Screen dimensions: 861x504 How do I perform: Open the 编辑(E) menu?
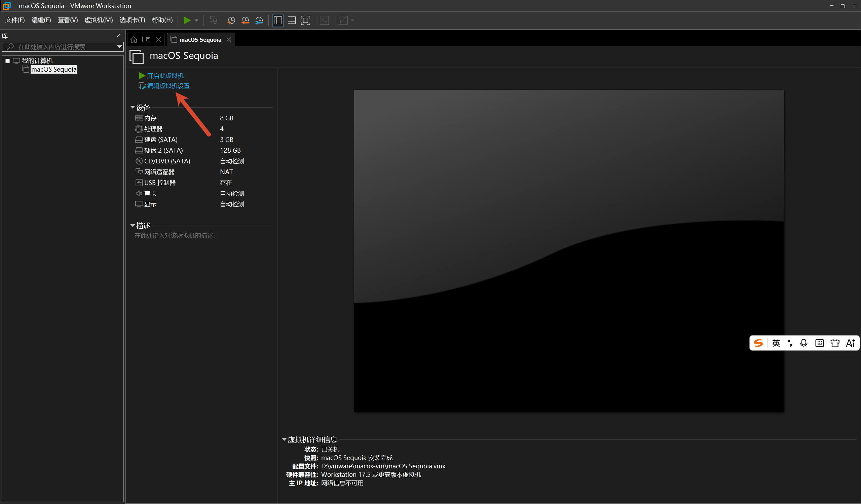tap(41, 20)
